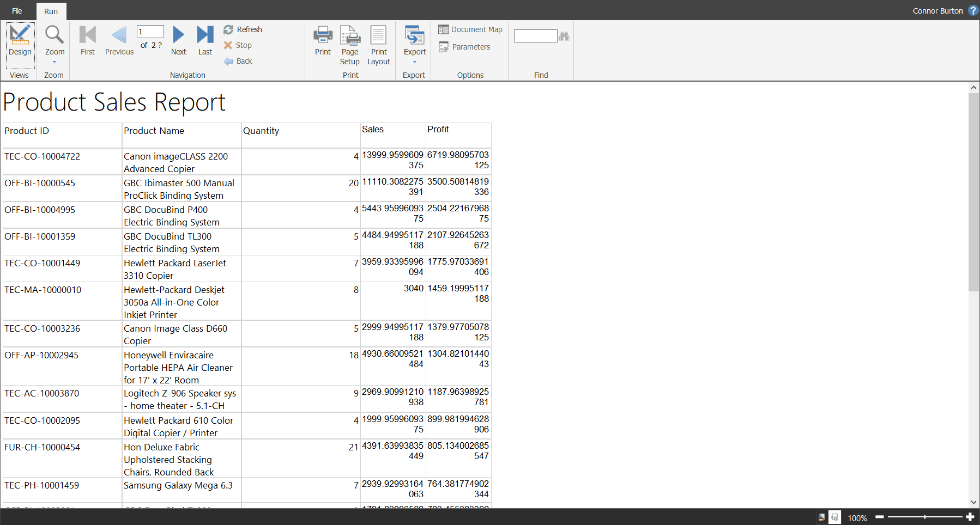Select cell TEC-CO-10004722
Viewport: 980px width, 525px height.
click(62, 162)
